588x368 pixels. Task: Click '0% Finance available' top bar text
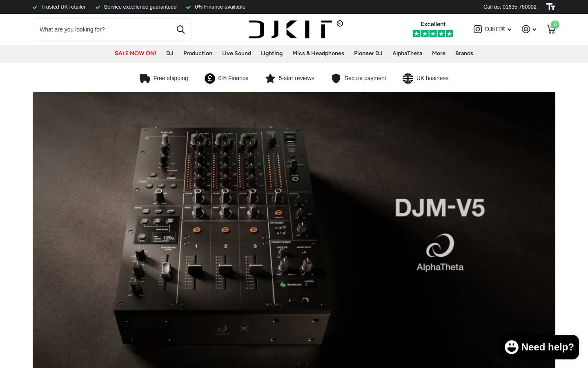pyautogui.click(x=220, y=7)
